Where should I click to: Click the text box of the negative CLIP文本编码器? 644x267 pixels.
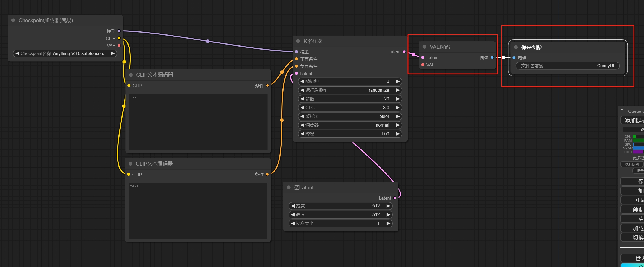click(198, 211)
